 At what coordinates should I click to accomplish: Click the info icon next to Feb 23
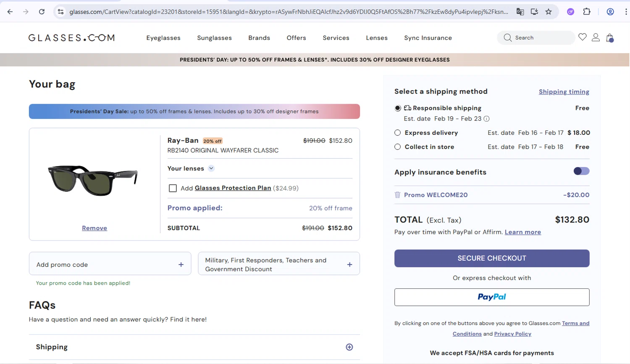point(486,119)
